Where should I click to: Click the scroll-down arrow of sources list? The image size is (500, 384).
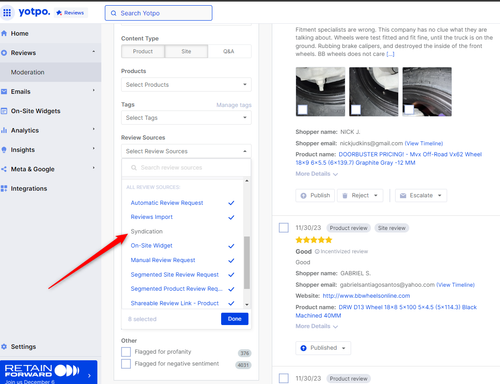(x=247, y=304)
